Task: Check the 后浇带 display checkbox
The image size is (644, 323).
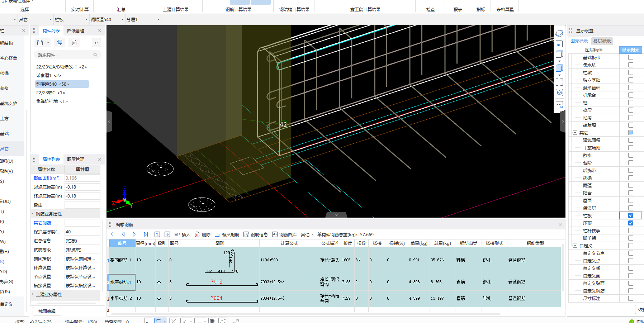Action: 631,170
